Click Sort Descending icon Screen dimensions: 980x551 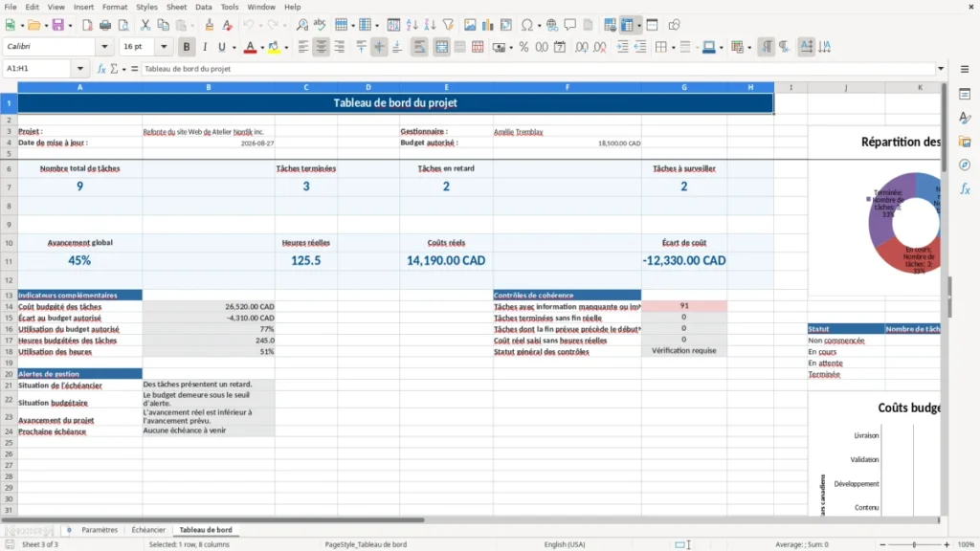coord(430,25)
